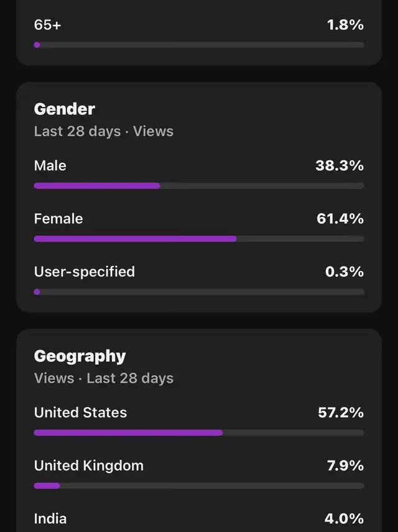The width and height of the screenshot is (398, 532).
Task: Click the United States progress bar
Action: pyautogui.click(x=199, y=433)
